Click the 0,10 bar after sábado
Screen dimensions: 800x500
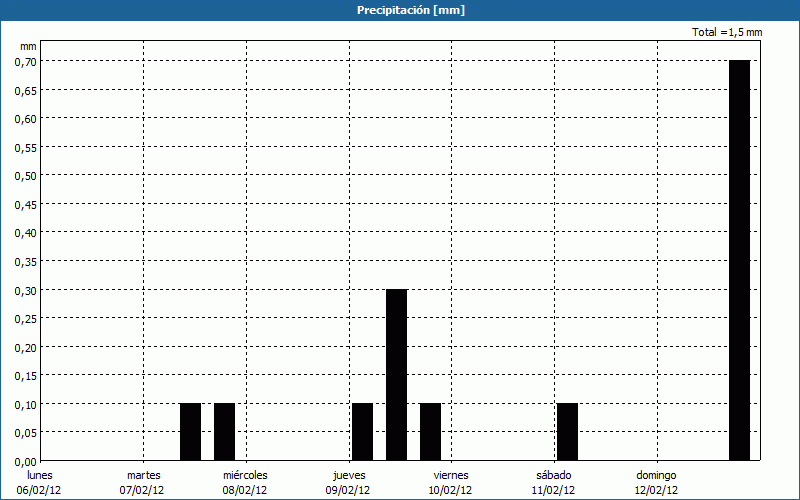point(567,432)
